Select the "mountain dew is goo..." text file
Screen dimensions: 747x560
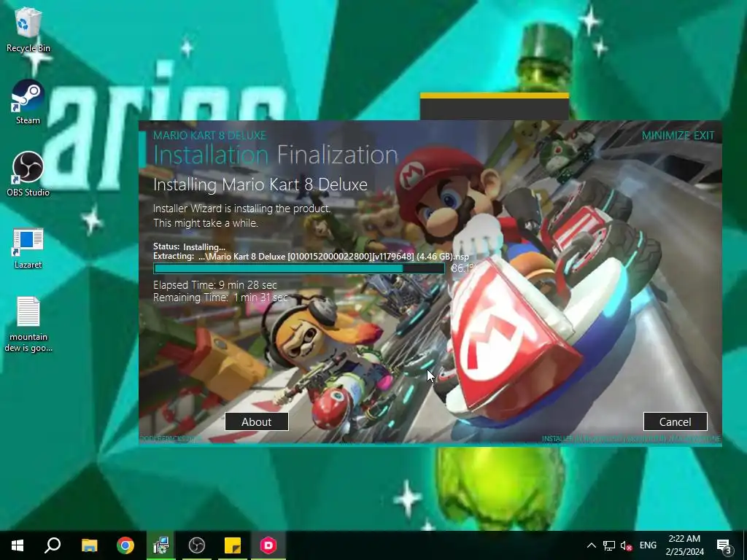(x=28, y=324)
